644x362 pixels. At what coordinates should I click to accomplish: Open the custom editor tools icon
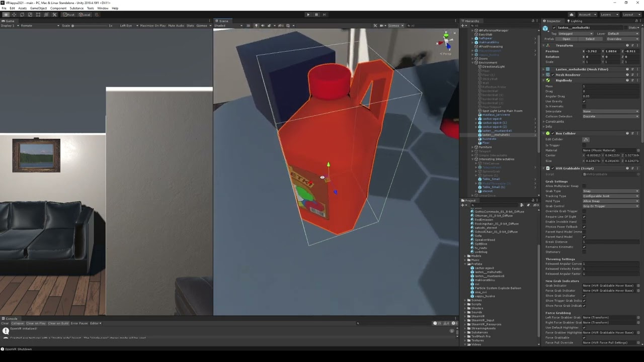point(54,15)
